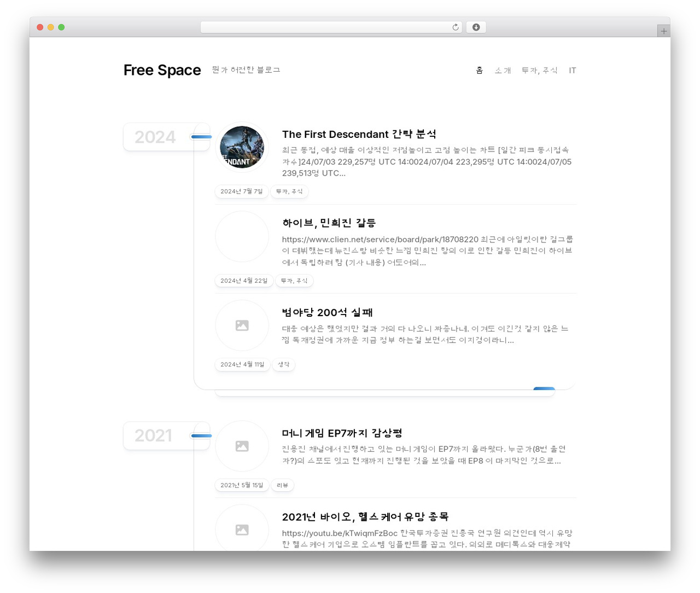700x593 pixels.
Task: Click the date tag 2024년 4월 11일
Action: [x=242, y=364]
